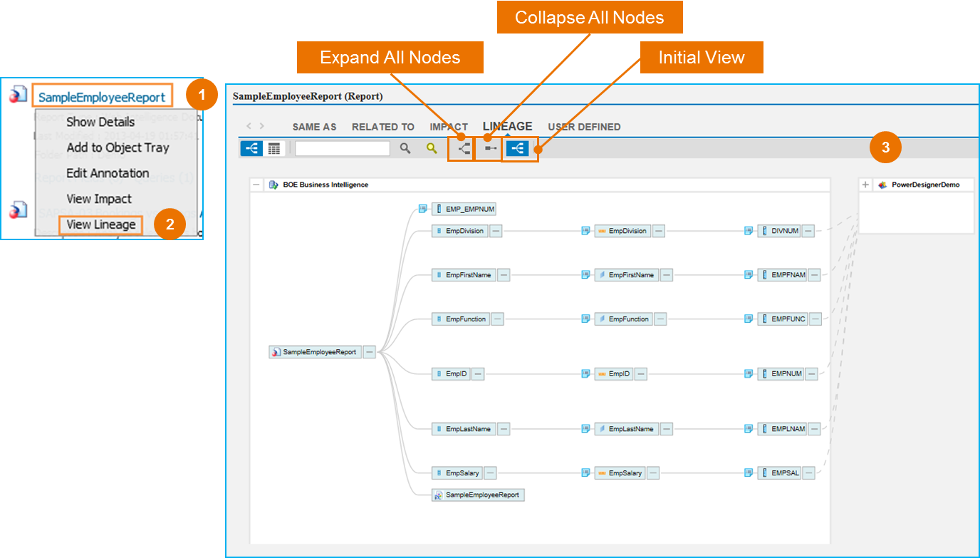The width and height of the screenshot is (980, 558).
Task: Click the orange measure icon on the EmpDivision node
Action: click(602, 231)
